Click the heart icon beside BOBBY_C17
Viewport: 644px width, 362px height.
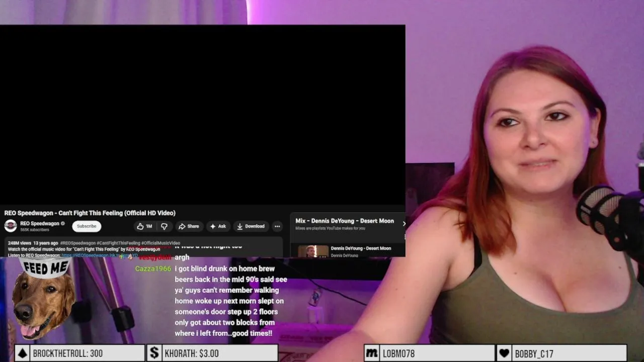504,353
